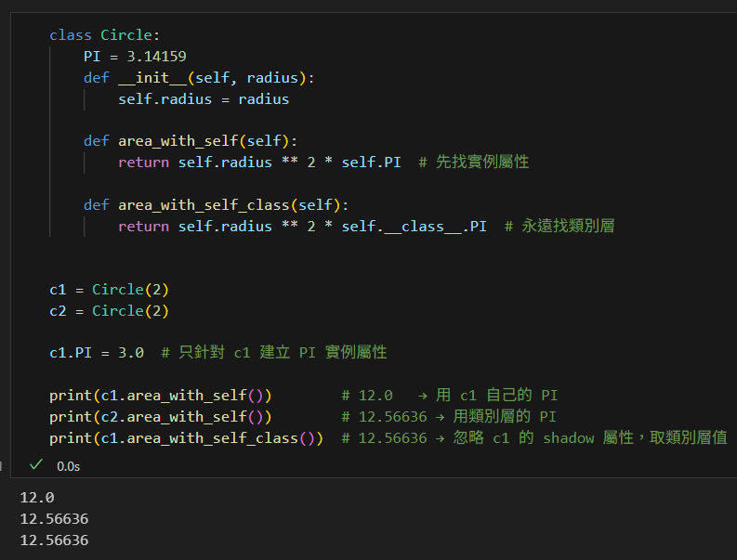
Task: Click comment '# 只針對 c1 建立 PI 實例屬性'
Action: pos(274,353)
